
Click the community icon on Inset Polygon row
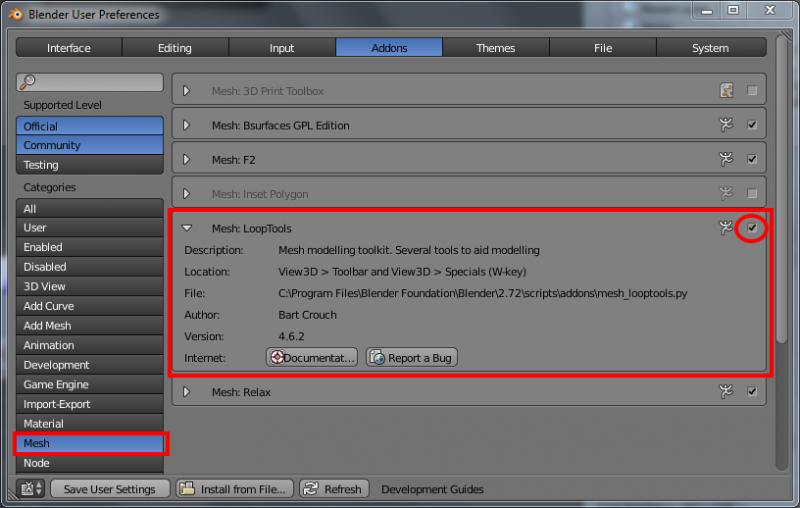(x=726, y=193)
